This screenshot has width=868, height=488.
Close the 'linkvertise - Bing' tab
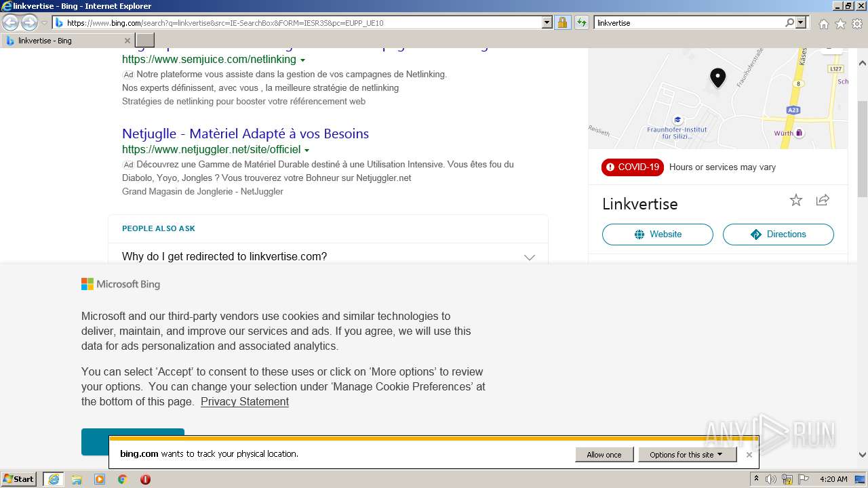[x=127, y=41]
